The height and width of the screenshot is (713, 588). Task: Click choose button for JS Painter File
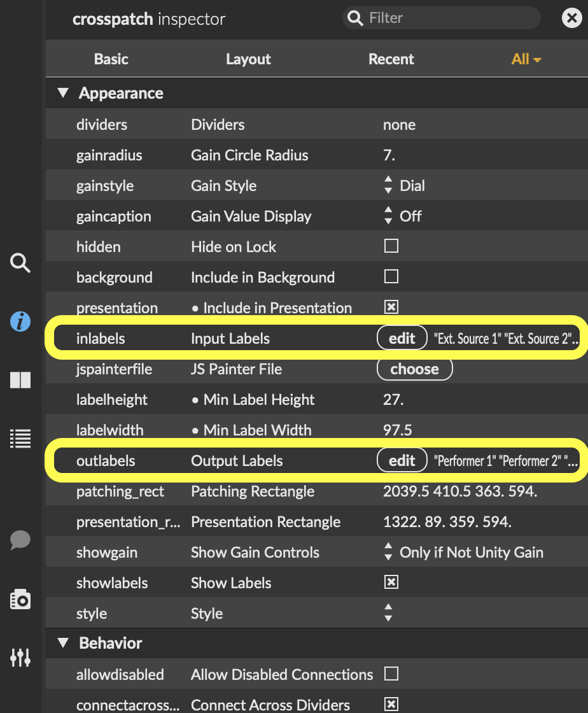[x=414, y=369]
